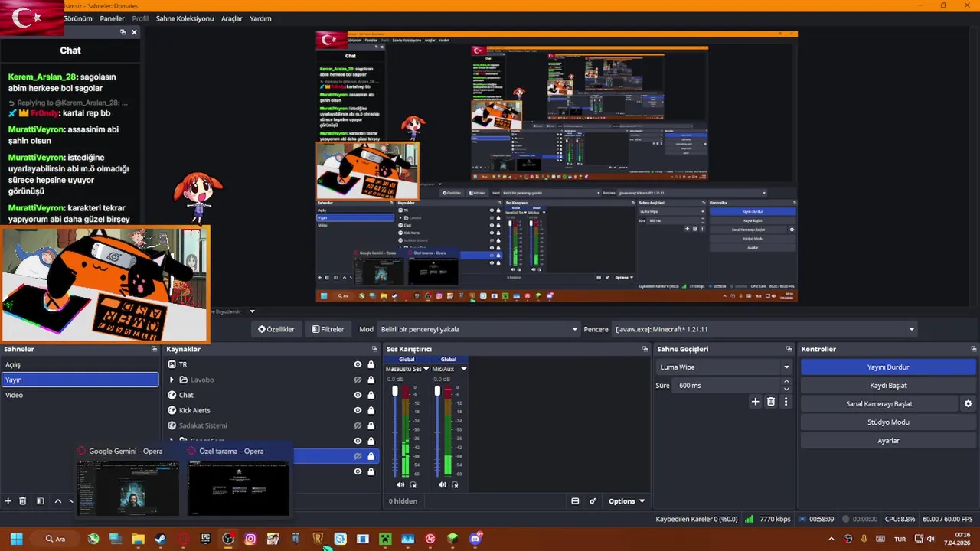Close the Chat dock
Viewport: 980px width, 551px height.
134,32
